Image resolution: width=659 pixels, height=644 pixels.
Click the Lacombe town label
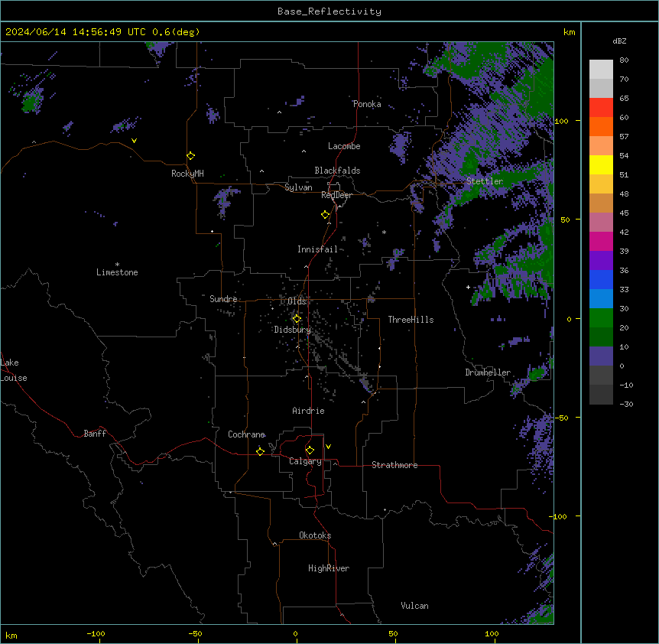pos(344,146)
